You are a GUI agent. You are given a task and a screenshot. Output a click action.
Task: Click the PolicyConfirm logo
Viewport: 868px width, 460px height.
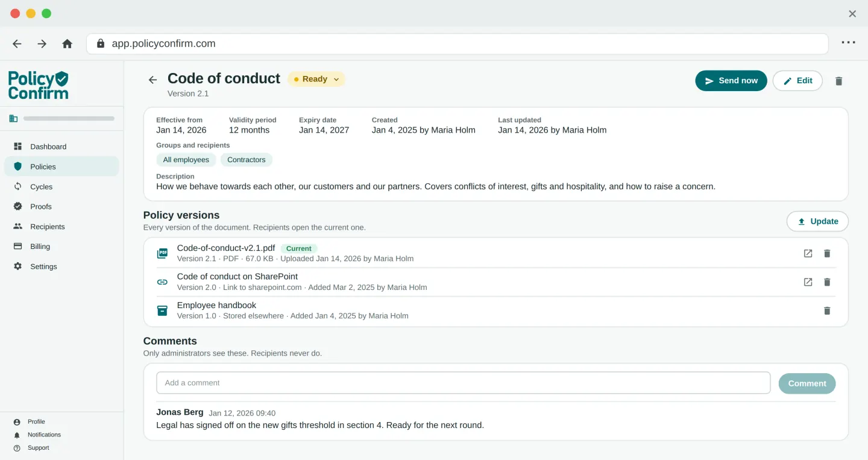(x=38, y=85)
